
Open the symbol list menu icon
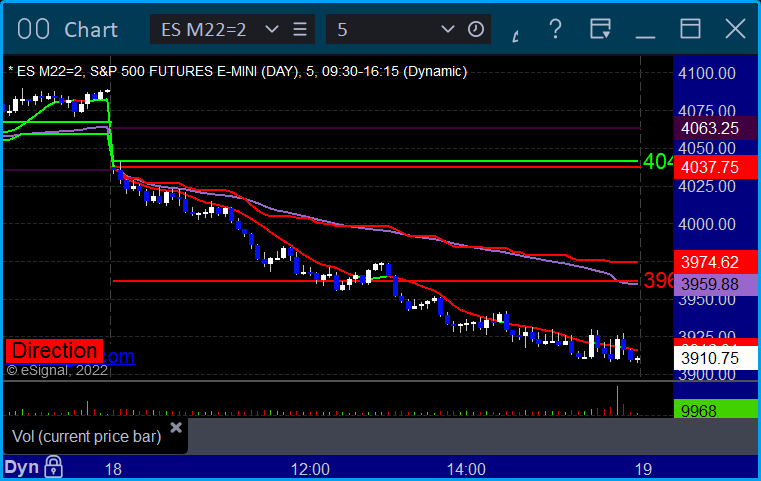300,29
